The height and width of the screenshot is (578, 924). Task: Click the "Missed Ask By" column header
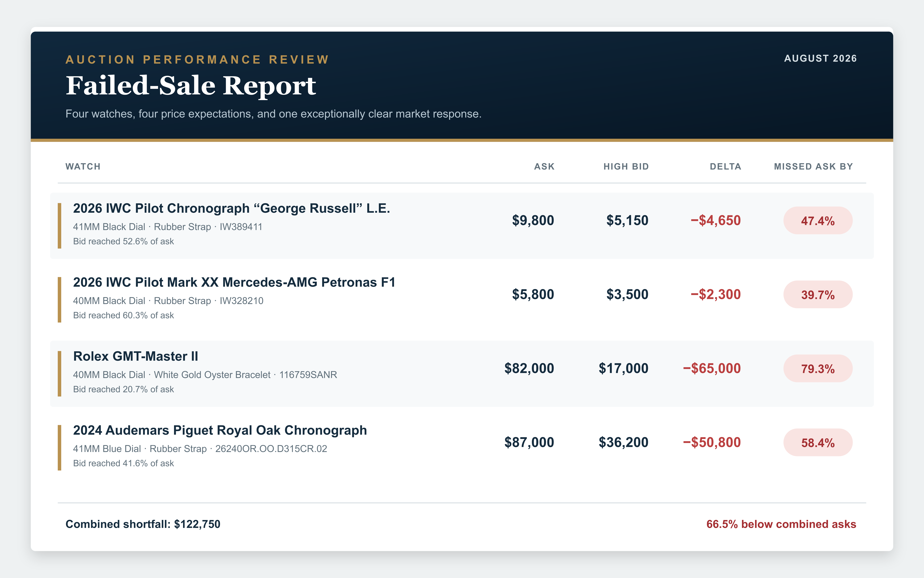click(813, 167)
